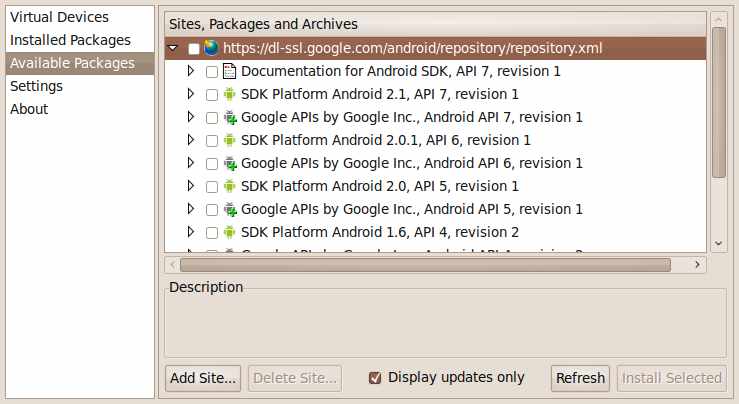Click the Google APIs API 7 add-on icon
Image resolution: width=739 pixels, height=404 pixels.
229,117
